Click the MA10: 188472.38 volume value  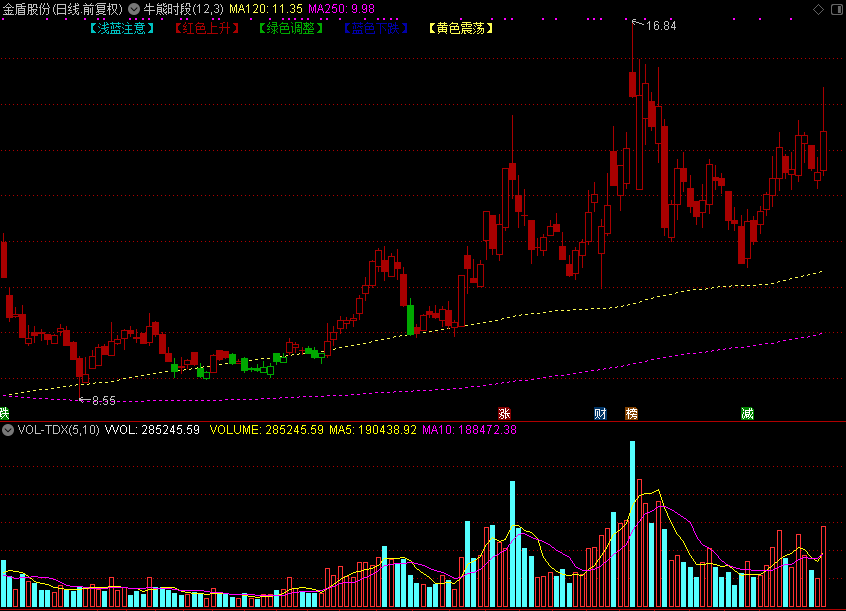point(469,430)
